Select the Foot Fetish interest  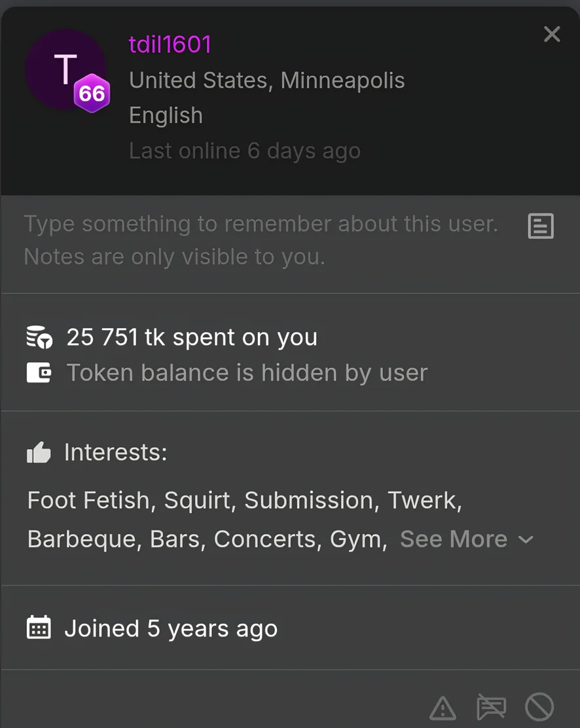tap(88, 500)
